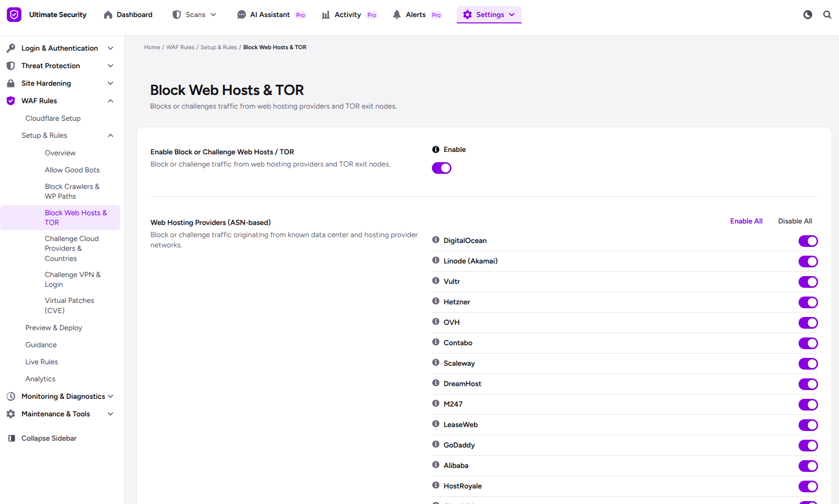Expand Site Hardening section chevron
Image resolution: width=839 pixels, height=504 pixels.
click(111, 83)
